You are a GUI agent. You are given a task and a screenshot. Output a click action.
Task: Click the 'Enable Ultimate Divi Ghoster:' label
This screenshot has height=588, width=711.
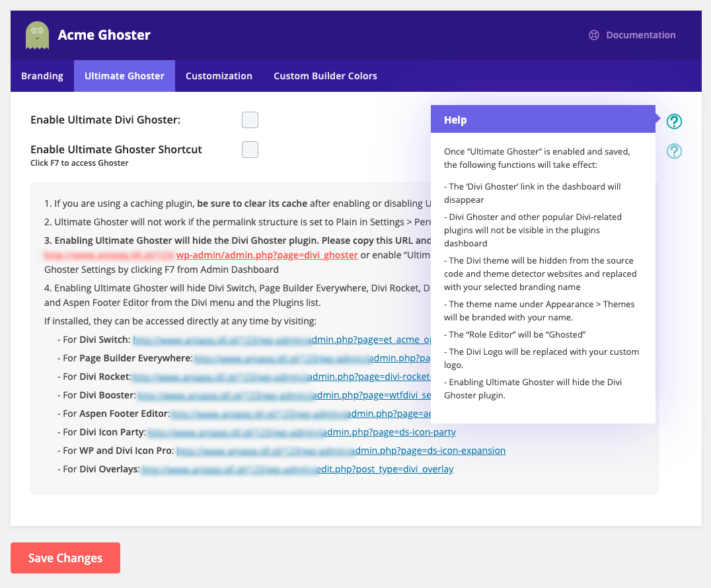(x=105, y=120)
